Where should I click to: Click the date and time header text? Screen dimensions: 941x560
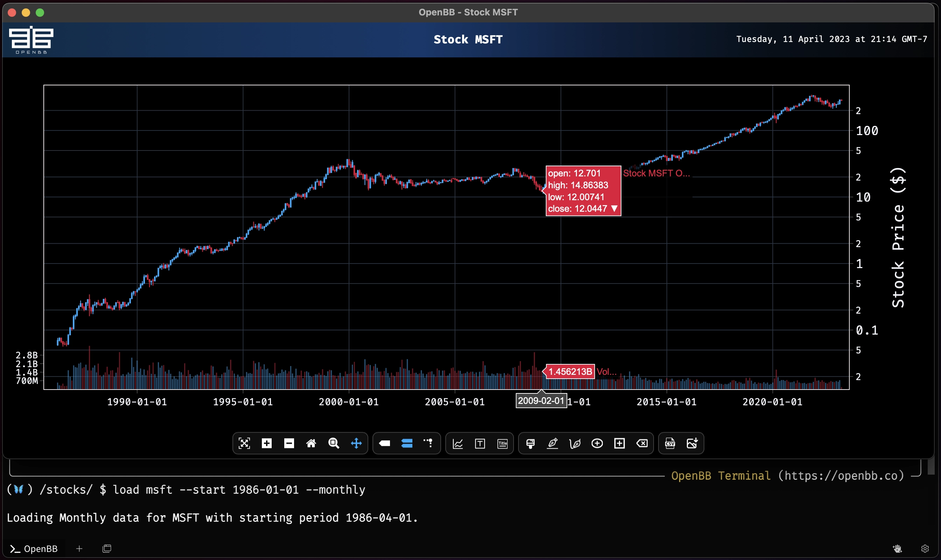point(831,39)
